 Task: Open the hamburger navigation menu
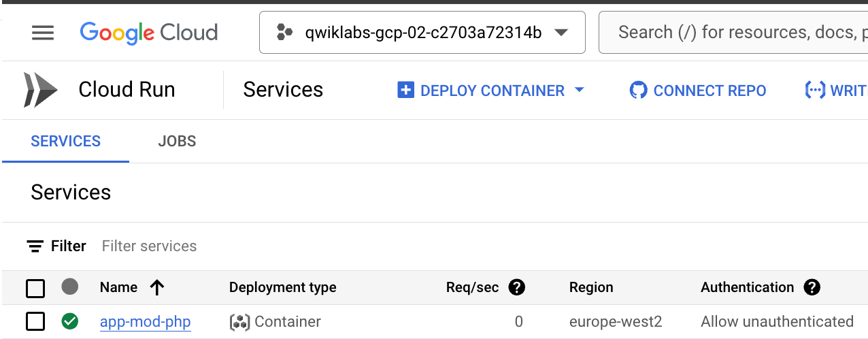pos(43,33)
